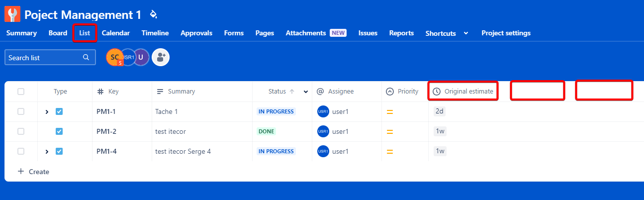This screenshot has height=200, width=644.
Task: Select all rows with header checkbox
Action: pos(21,92)
